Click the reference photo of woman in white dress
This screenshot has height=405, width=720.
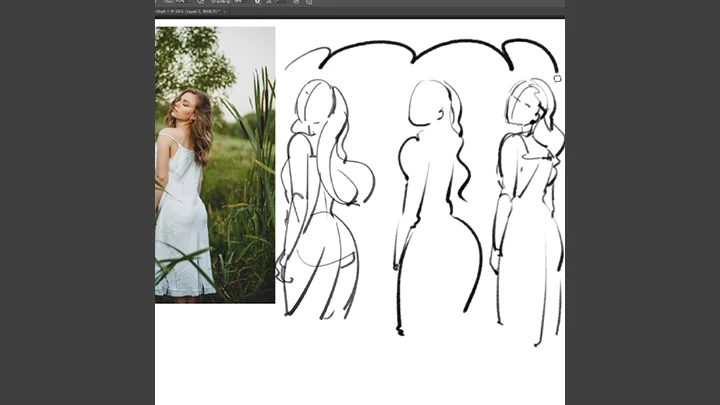[x=215, y=165]
